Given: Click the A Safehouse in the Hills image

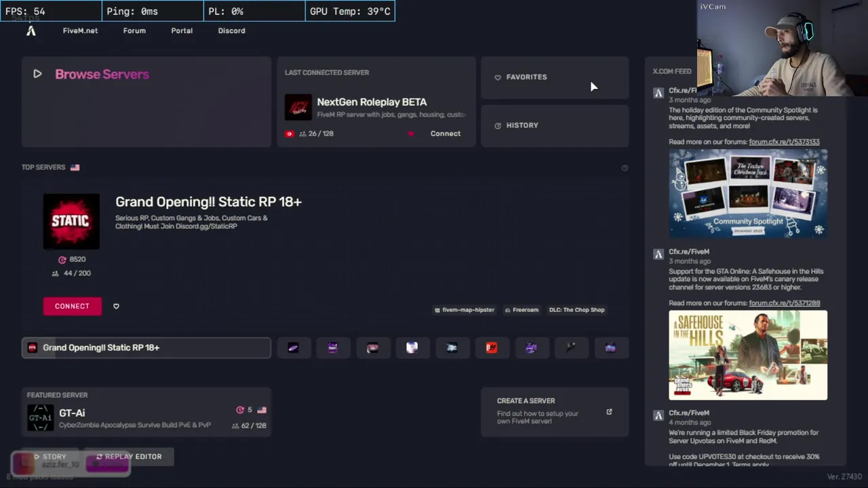Looking at the screenshot, I should 748,355.
